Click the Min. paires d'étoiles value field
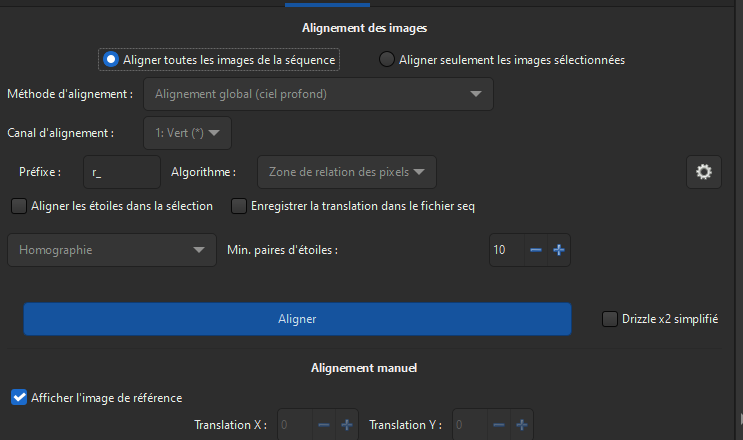Screen dimensions: 743x440 point(504,250)
